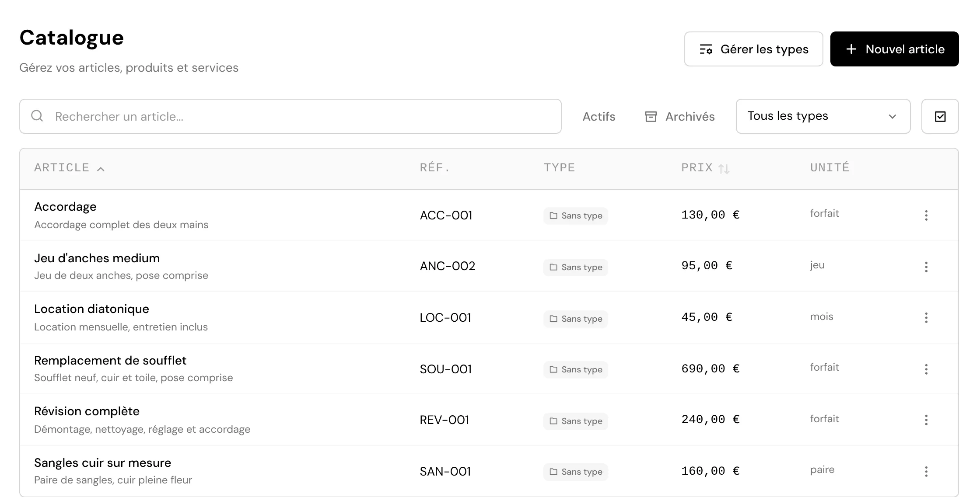
Task: Click price 45,00 €
Action: 707,317
